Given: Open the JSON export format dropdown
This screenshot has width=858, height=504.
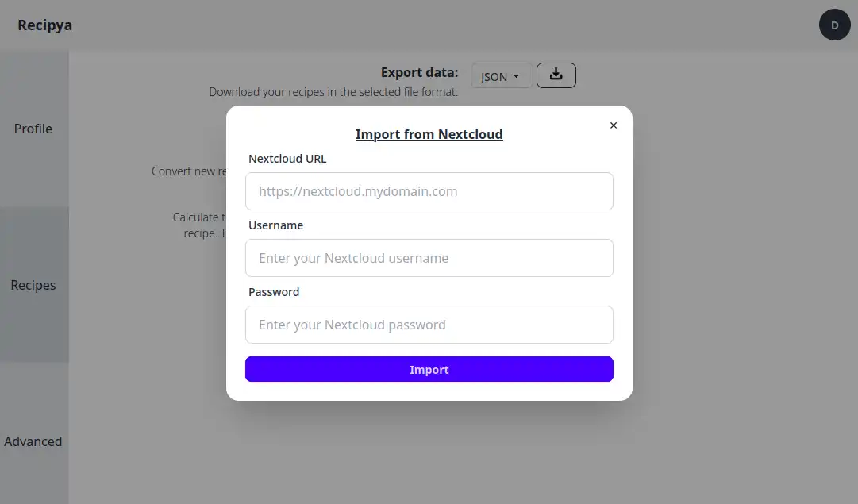Looking at the screenshot, I should 501,77.
